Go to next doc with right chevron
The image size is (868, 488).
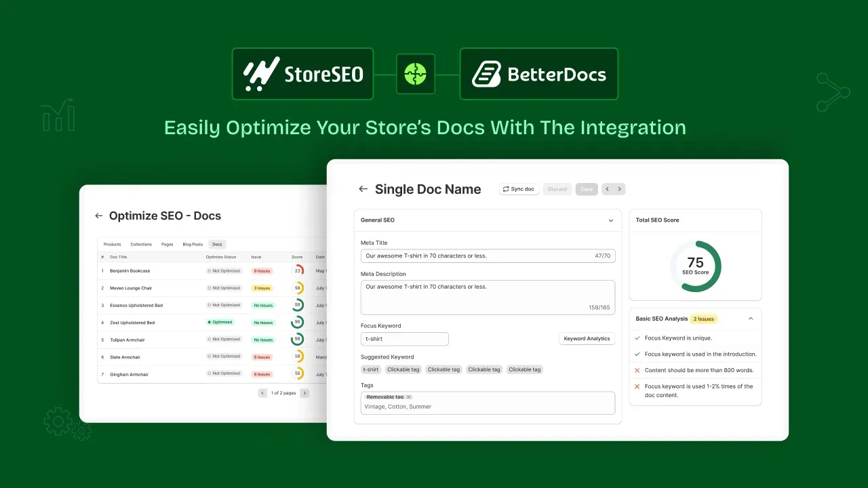(x=620, y=189)
